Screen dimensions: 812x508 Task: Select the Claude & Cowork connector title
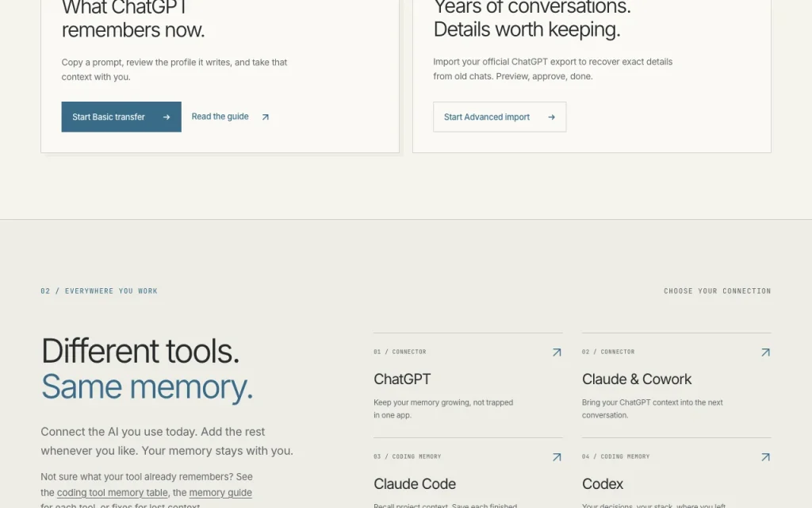tap(637, 379)
